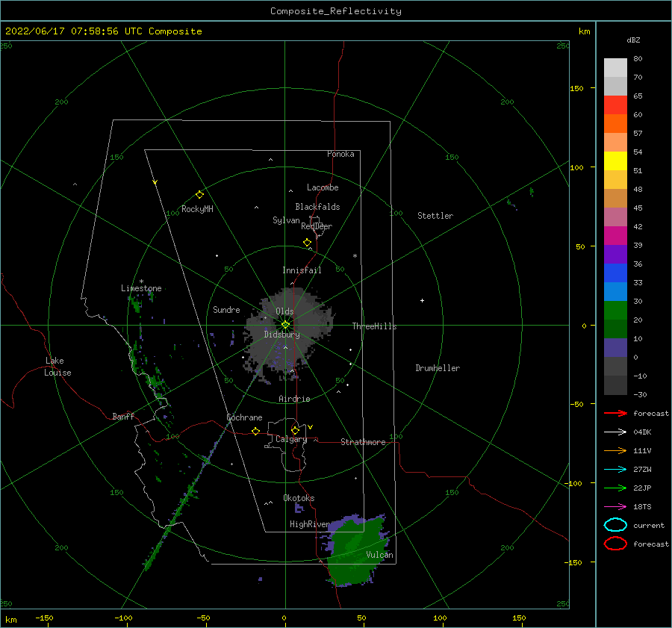Click the dBZ legend heading
Viewport: 672px width, 628px height.
633,40
